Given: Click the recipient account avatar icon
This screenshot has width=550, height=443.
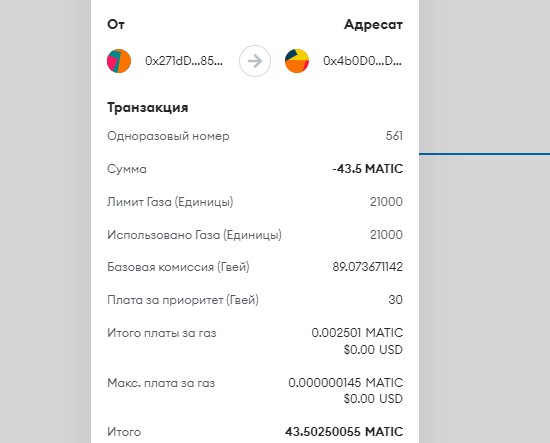Looking at the screenshot, I should pyautogui.click(x=297, y=61).
